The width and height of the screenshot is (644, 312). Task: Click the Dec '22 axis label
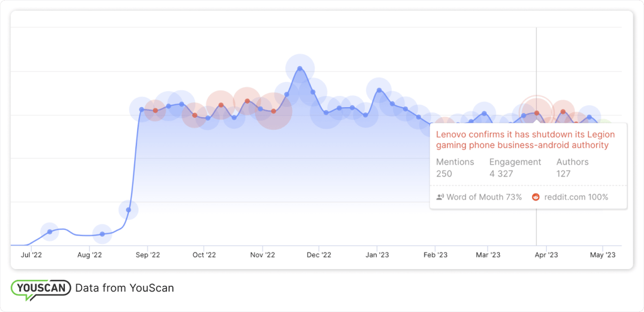(319, 255)
